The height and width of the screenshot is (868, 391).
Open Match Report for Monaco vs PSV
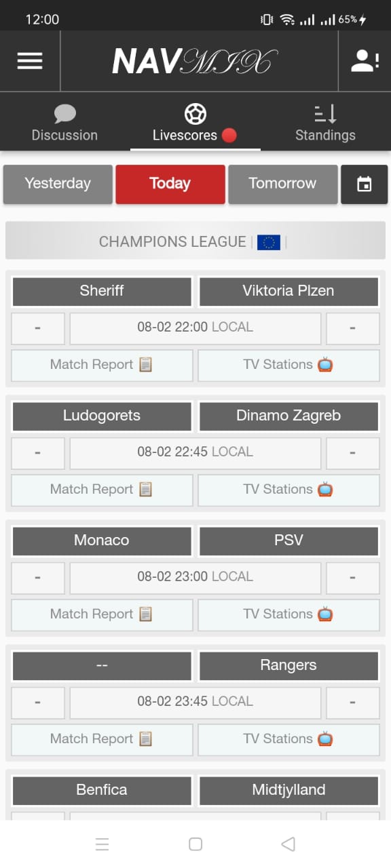tap(103, 614)
